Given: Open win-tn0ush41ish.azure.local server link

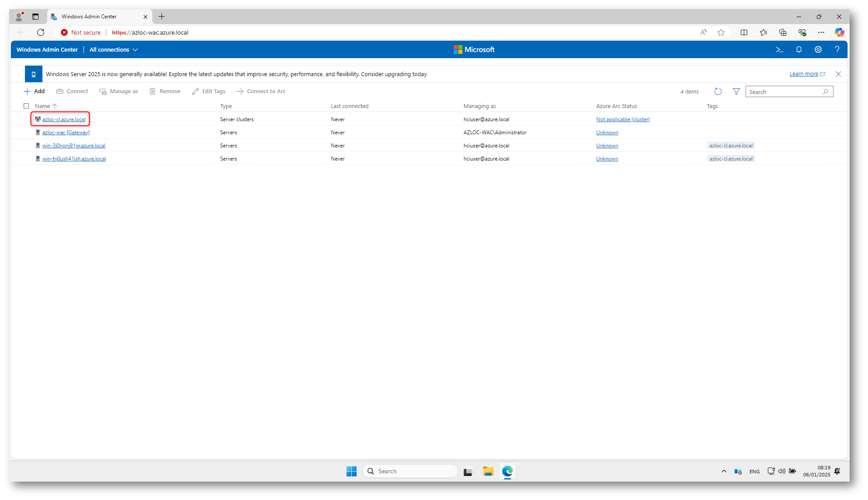Looking at the screenshot, I should 74,158.
